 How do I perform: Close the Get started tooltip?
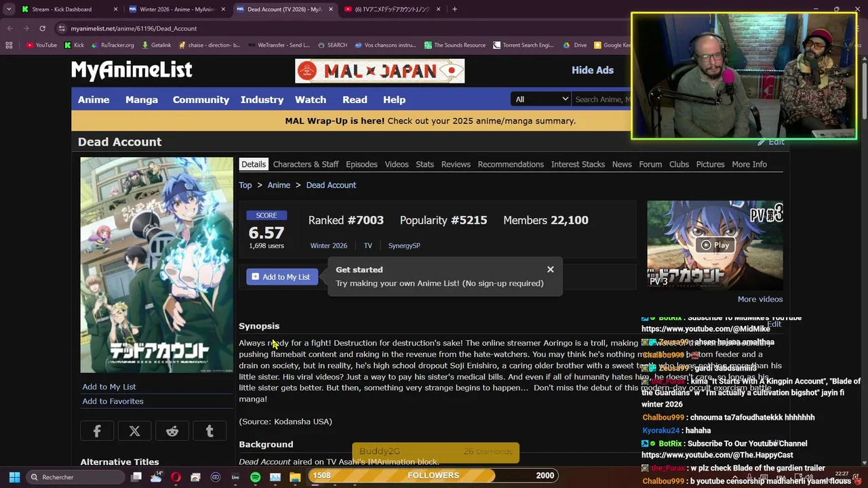point(551,270)
